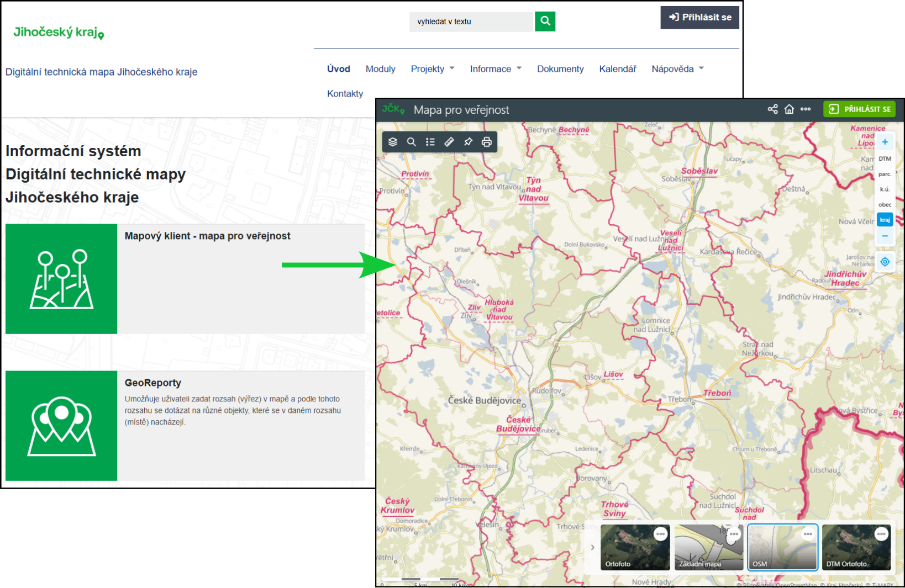Click the Jindřichův Hradec pink label
The width and height of the screenshot is (905, 588).
click(845, 278)
